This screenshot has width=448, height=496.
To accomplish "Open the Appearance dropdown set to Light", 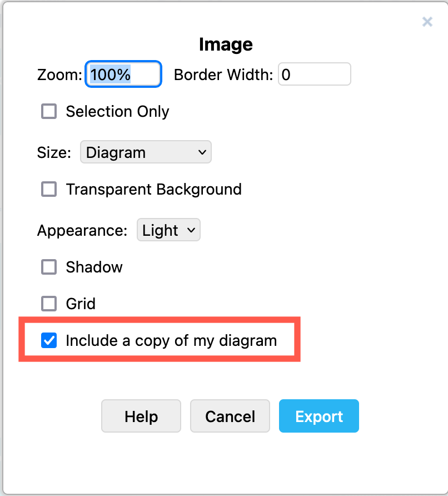I will [x=168, y=230].
